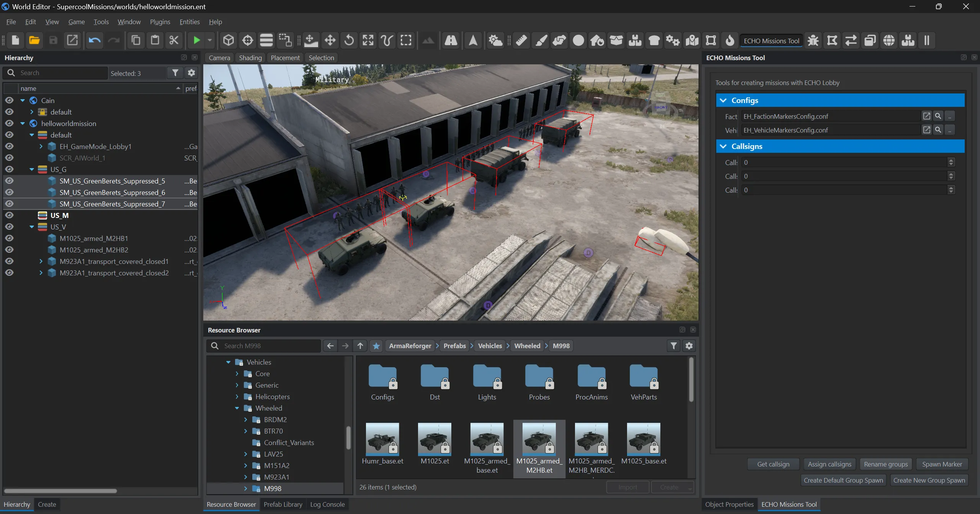Click the bug debug tool icon

tap(813, 40)
